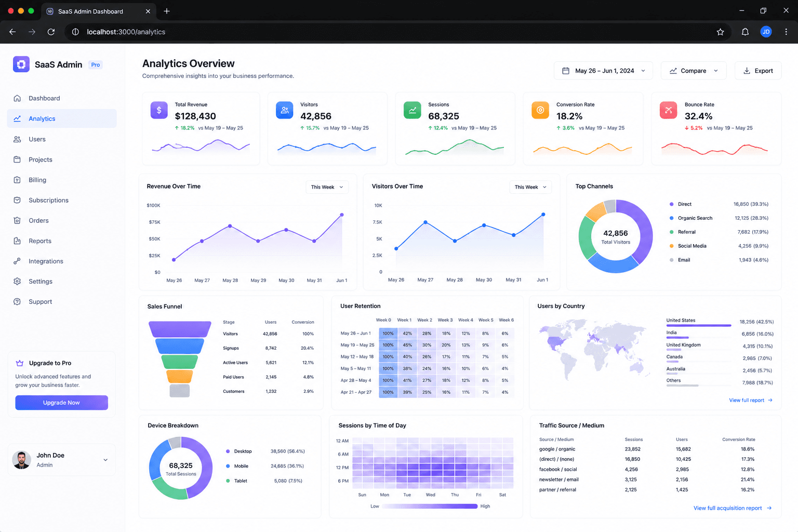The height and width of the screenshot is (532, 798).
Task: Open View full report link
Action: (x=751, y=400)
